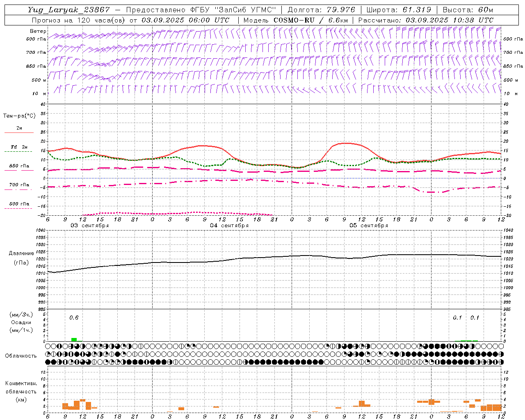Click the Давление pressure chart title
525x420 pixels.
pos(21,253)
